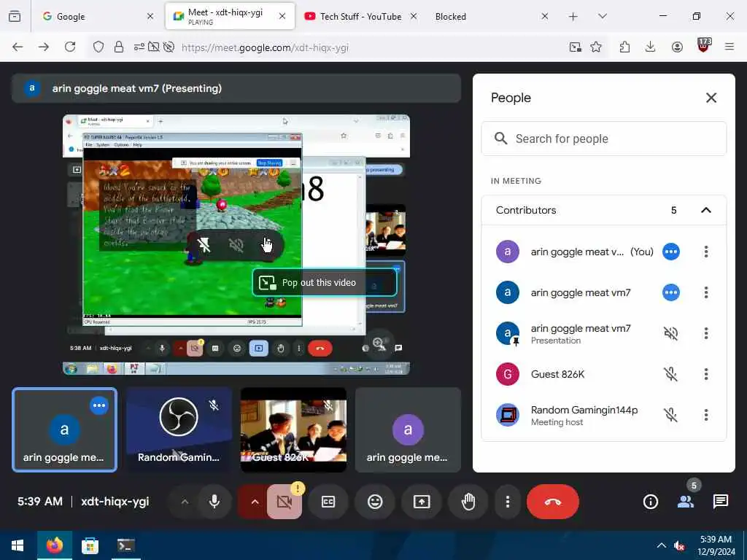Open the options menu for arin goggle meat (You)
This screenshot has width=747, height=560.
[706, 252]
